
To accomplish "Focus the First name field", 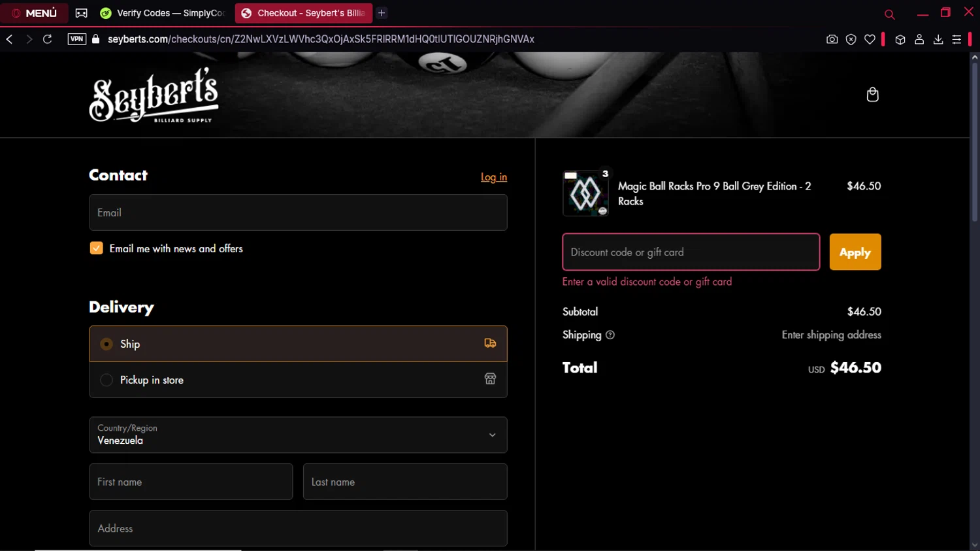I will click(x=191, y=482).
